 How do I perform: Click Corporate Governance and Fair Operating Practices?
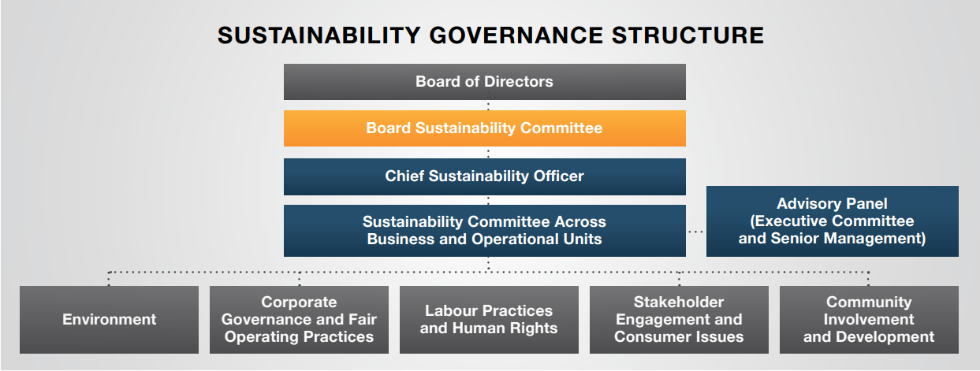pyautogui.click(x=299, y=319)
